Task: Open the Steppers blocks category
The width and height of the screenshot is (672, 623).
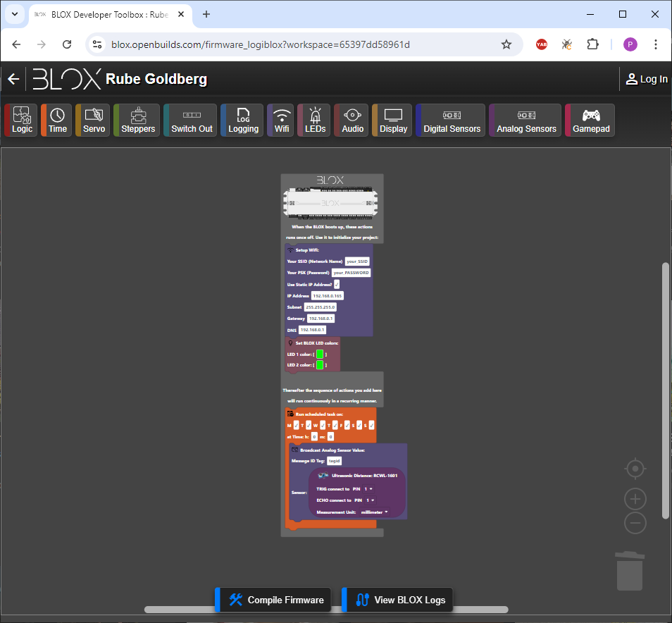Action: 137,120
